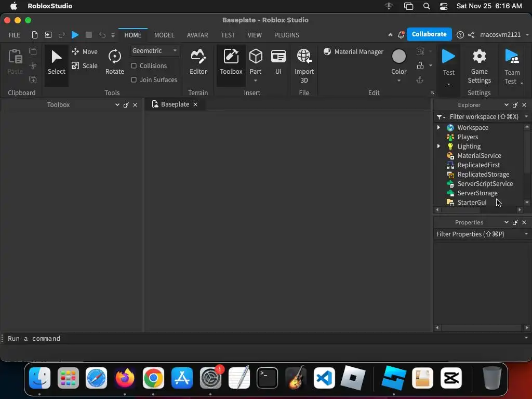Launch Team Test

[x=512, y=66]
